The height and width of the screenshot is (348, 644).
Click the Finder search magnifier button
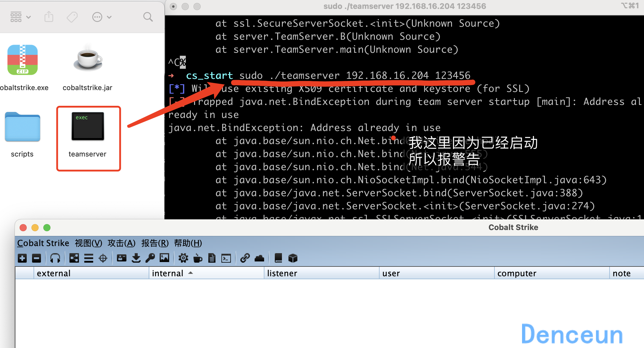[148, 17]
